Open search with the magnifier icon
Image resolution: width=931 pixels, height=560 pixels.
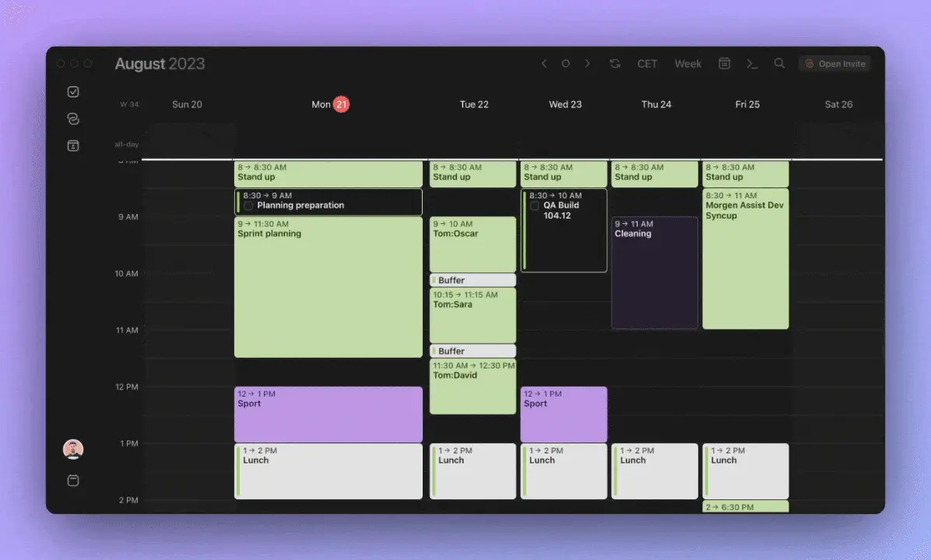click(x=779, y=63)
